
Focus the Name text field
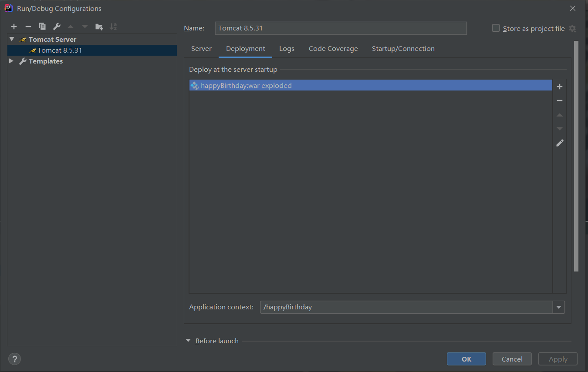click(x=341, y=28)
